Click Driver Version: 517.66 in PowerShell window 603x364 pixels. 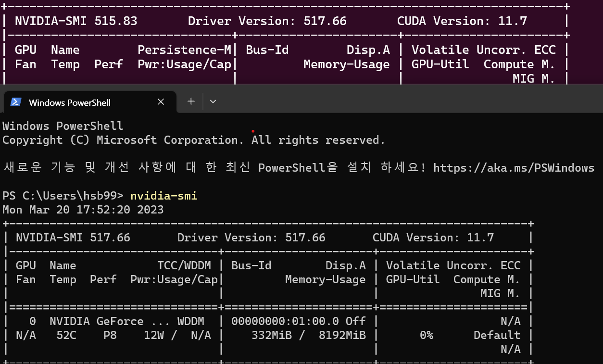point(251,238)
